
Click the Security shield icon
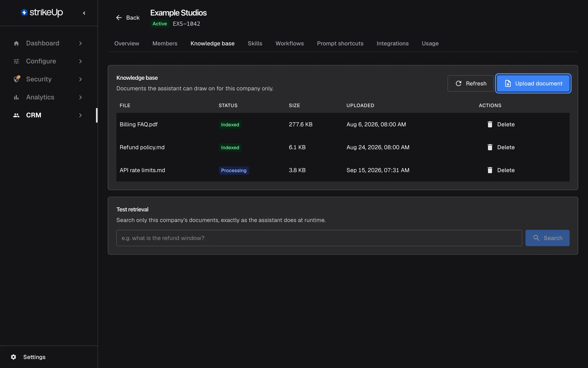point(17,79)
